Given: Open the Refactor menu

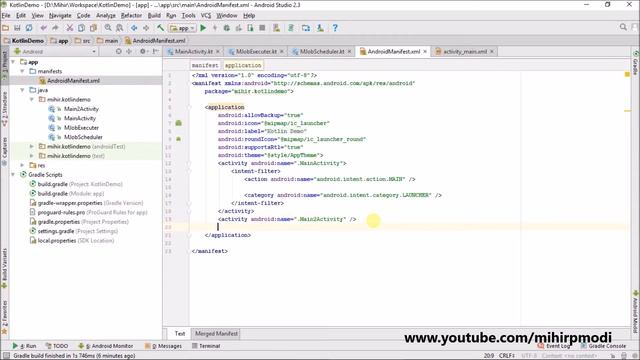Looking at the screenshot, I should coord(131,16).
